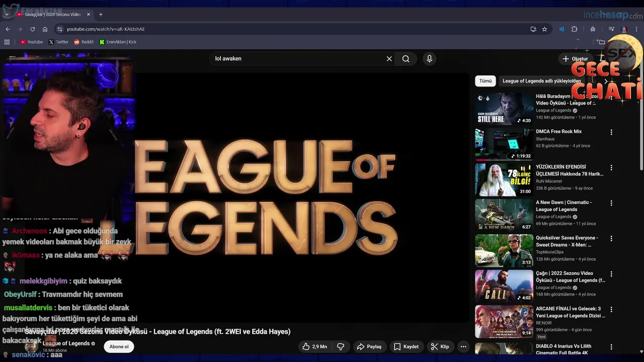This screenshot has height=362, width=644.
Task: Open options for Hâlâ Buradayım video
Action: (x=611, y=97)
